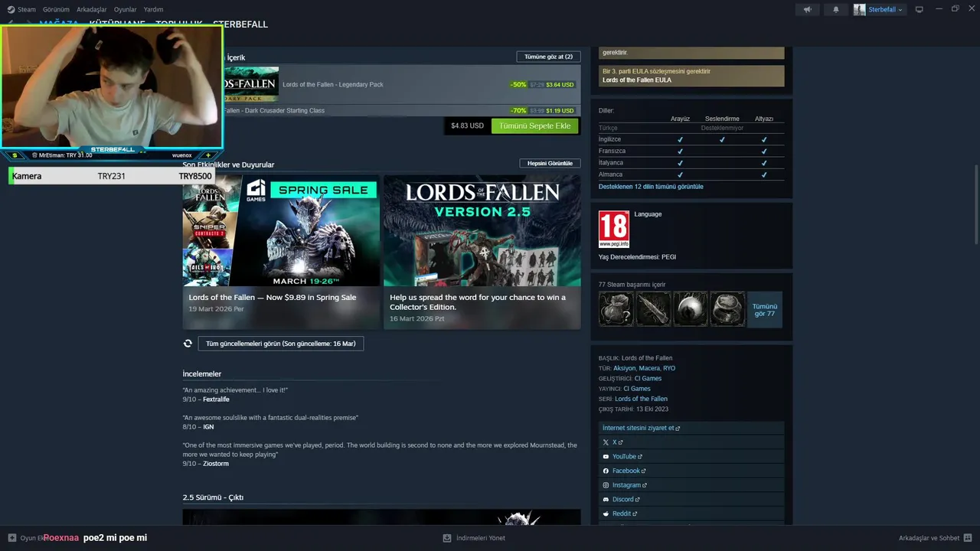The image size is (980, 551).
Task: Click the $3.64 USD Legendary Pack price
Action: [560, 85]
